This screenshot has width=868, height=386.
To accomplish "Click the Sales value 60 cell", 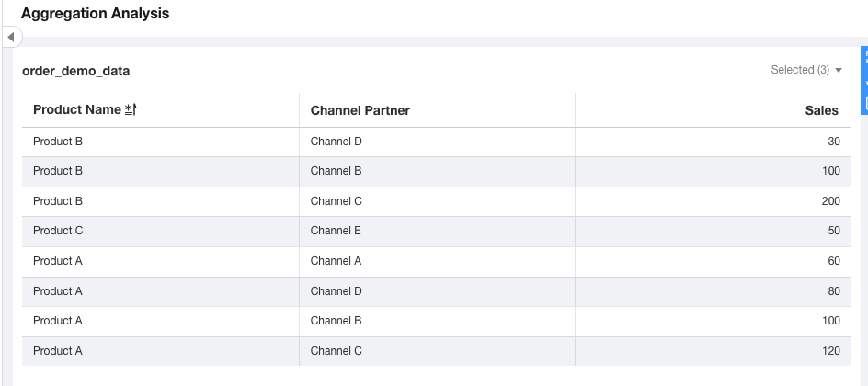I will coord(833,261).
